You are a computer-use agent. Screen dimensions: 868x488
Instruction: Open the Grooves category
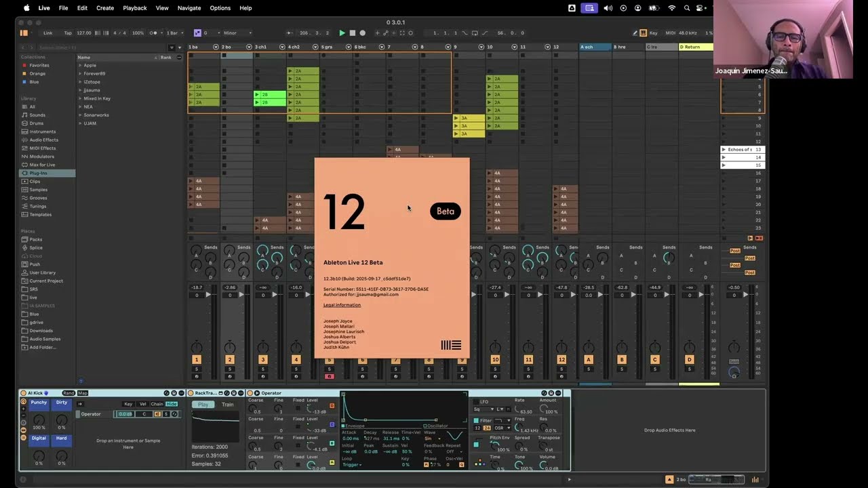pos(38,198)
